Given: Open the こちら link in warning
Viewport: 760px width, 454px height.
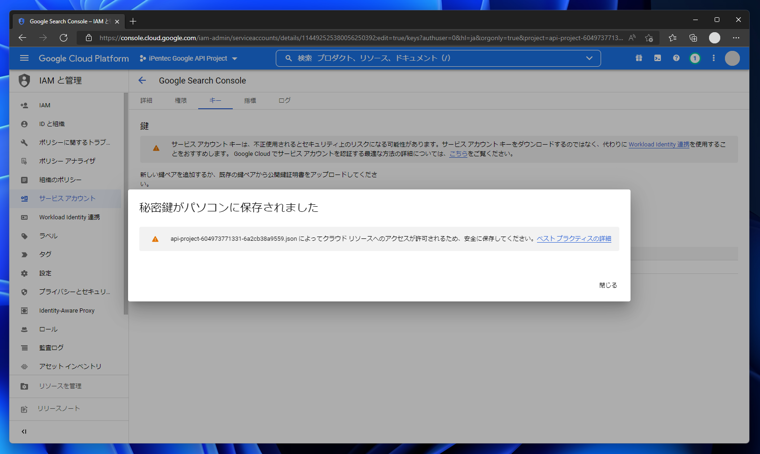Looking at the screenshot, I should pyautogui.click(x=458, y=154).
